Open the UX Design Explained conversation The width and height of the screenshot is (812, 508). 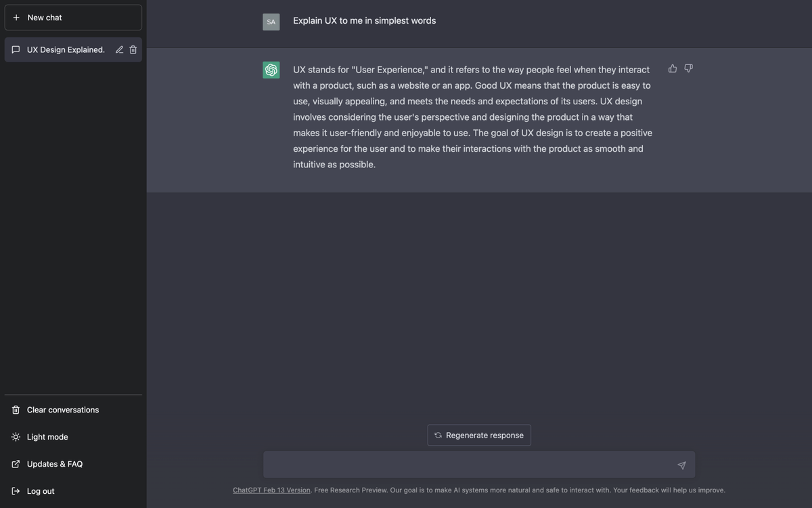(66, 49)
